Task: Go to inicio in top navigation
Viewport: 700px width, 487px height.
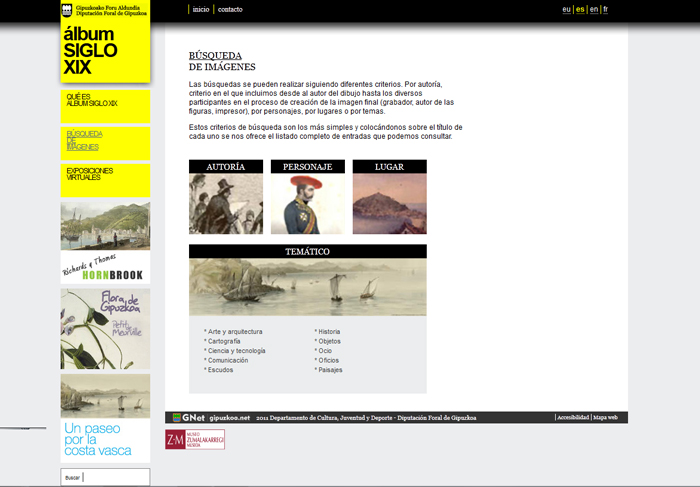Action: [x=201, y=9]
